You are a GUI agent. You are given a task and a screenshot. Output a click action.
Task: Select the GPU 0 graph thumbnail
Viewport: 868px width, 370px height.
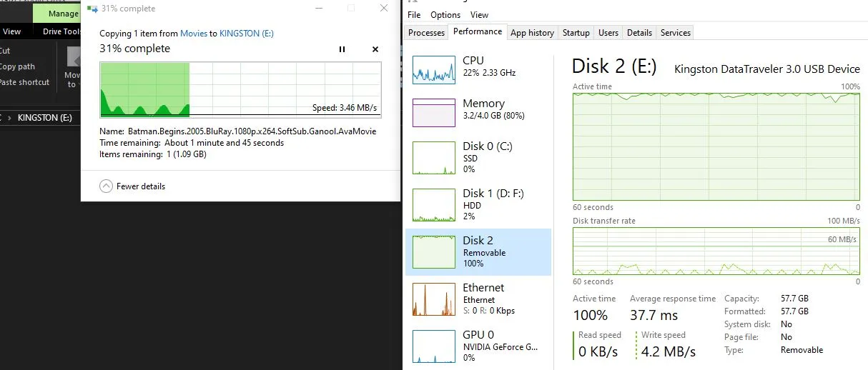click(434, 346)
